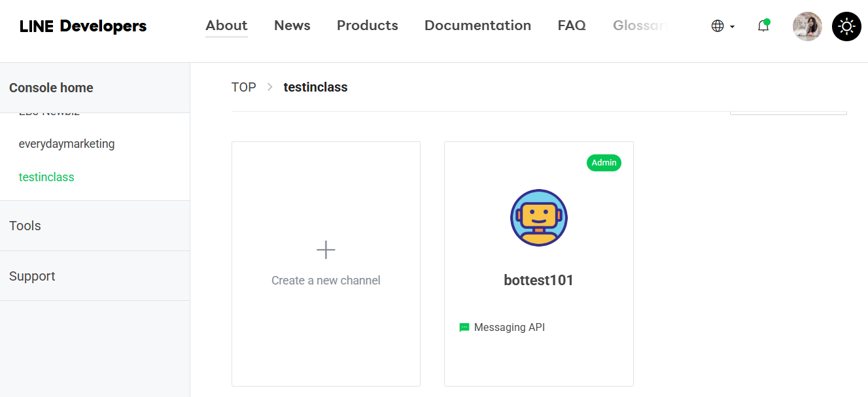This screenshot has width=868, height=397.
Task: Click the Admin badge on bottest101
Action: pyautogui.click(x=604, y=163)
